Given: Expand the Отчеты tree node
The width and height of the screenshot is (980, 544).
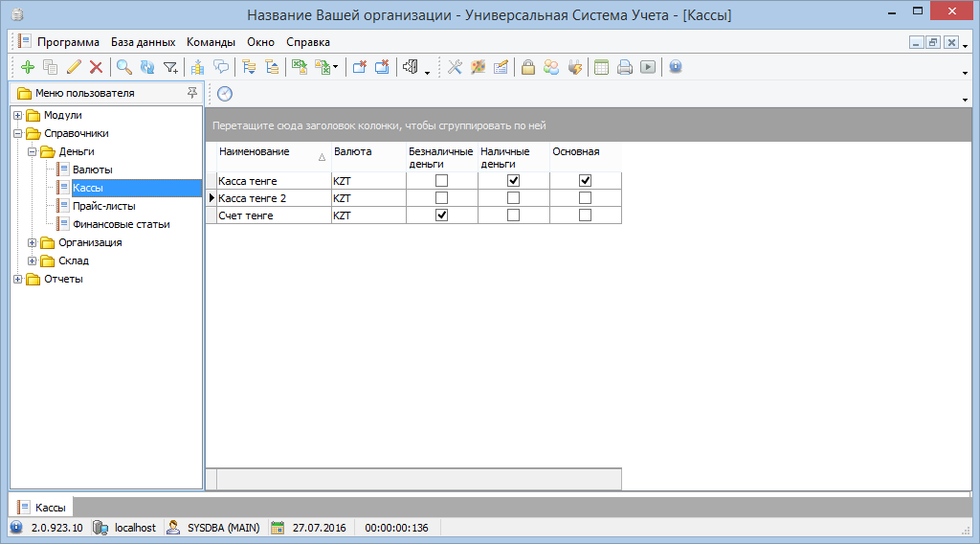Looking at the screenshot, I should point(18,280).
